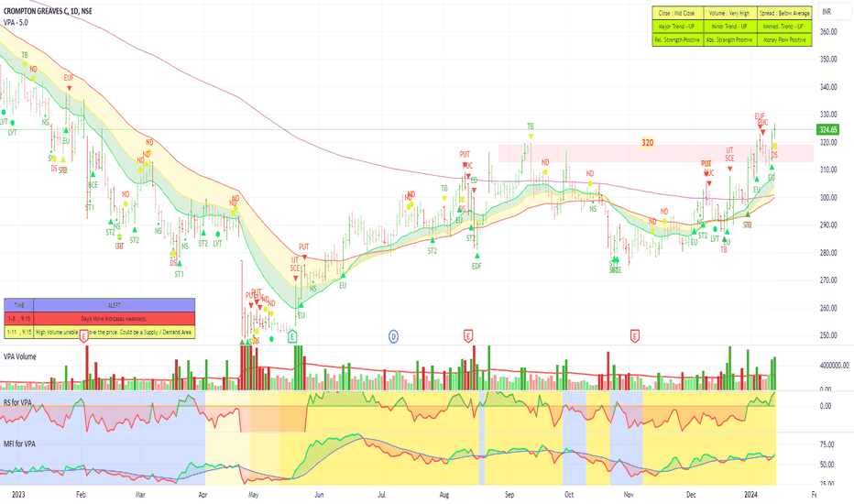Click the Jul label on the time axis
The image size is (854, 504).
click(x=381, y=495)
